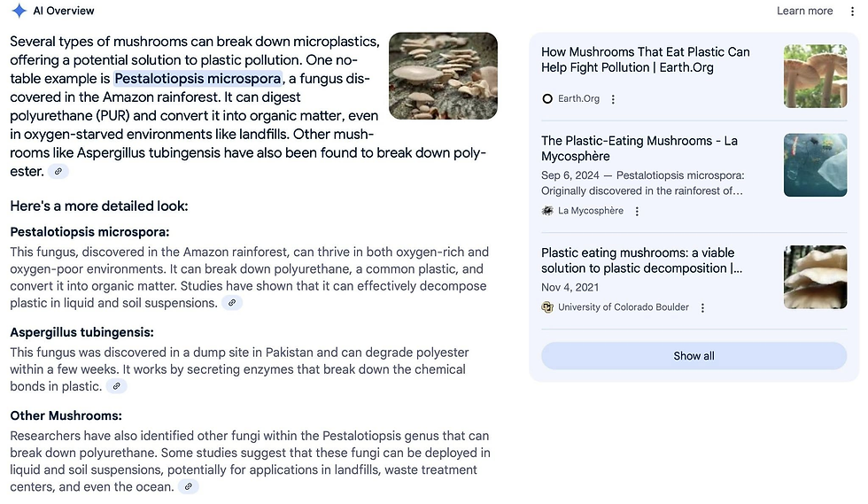Open options menu beside University of Colorado Boulder
The image size is (868, 504).
point(702,307)
